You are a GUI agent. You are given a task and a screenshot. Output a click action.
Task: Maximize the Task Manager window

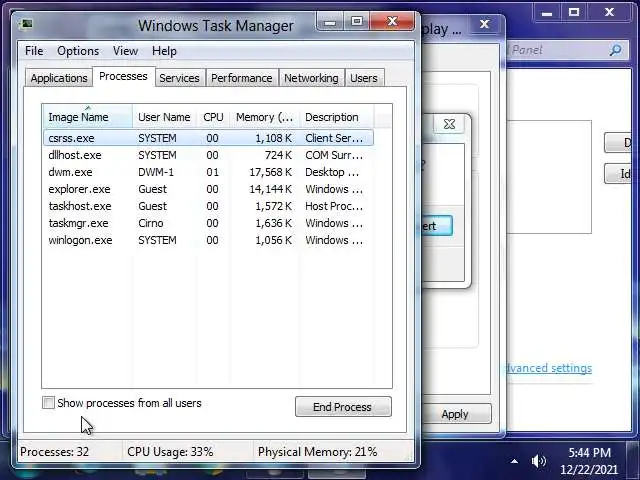click(357, 22)
